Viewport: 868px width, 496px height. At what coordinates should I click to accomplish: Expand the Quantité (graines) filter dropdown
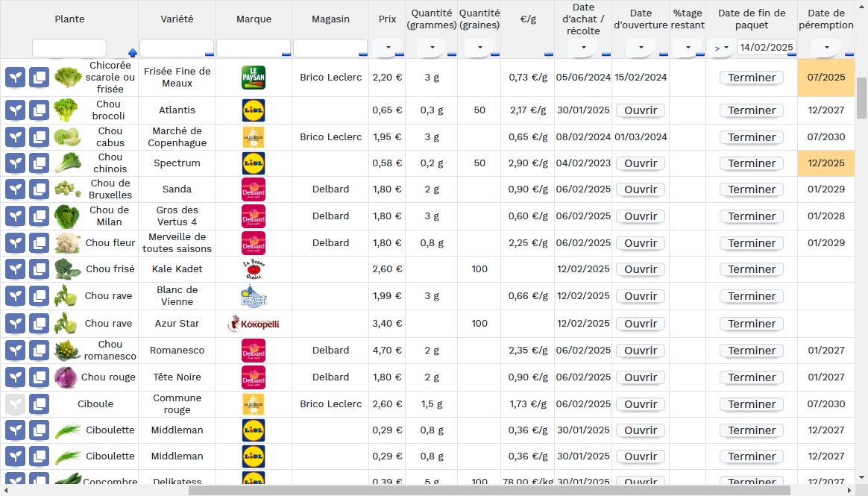click(x=480, y=48)
